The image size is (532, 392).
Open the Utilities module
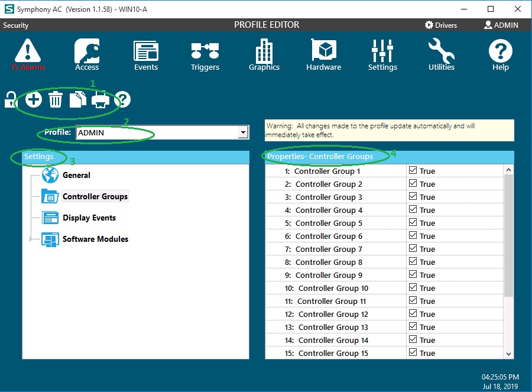pos(442,54)
